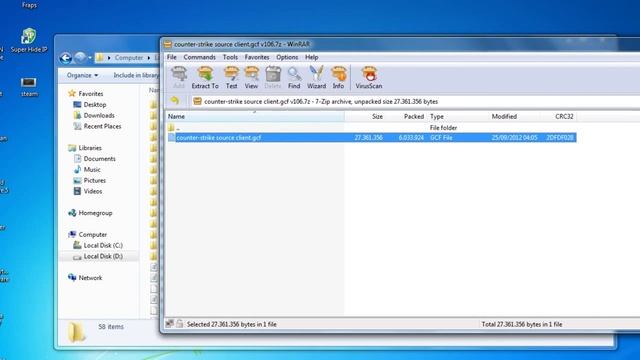Screen dimensions: 640x360
Task: Sort by the Modified column header
Action: tap(515, 116)
